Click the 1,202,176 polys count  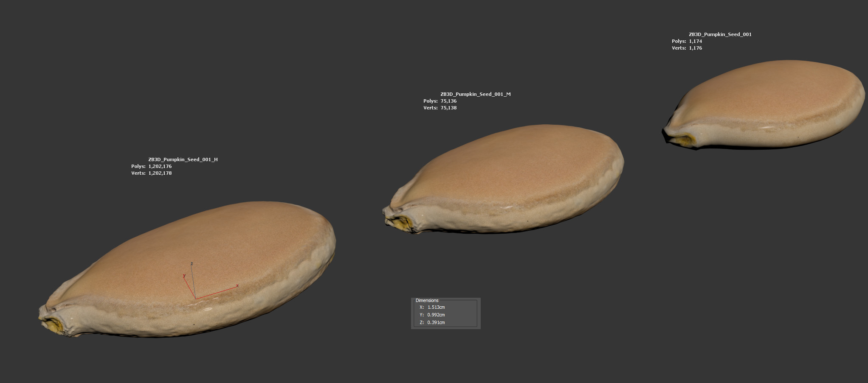click(x=160, y=166)
